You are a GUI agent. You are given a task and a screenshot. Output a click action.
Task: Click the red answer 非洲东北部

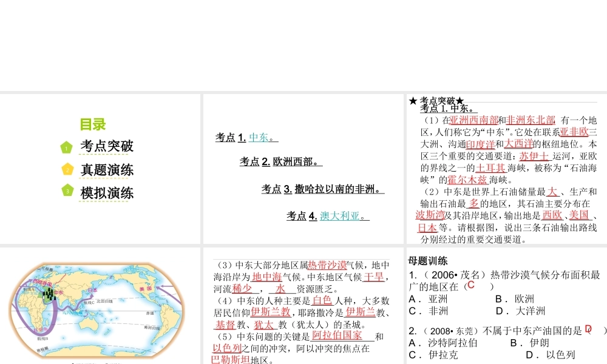point(531,120)
